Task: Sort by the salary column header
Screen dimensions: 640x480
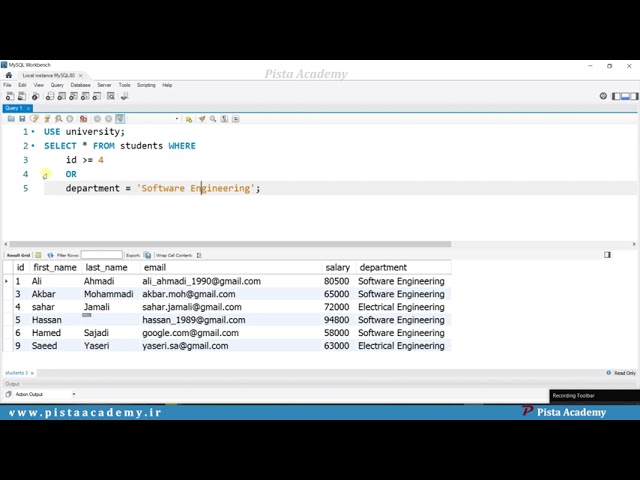Action: tap(338, 267)
